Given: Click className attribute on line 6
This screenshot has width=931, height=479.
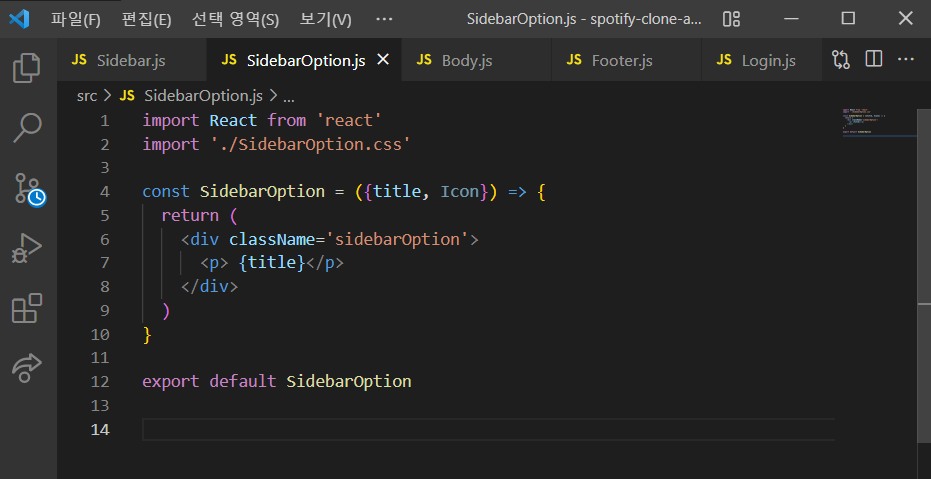Looking at the screenshot, I should [271, 239].
